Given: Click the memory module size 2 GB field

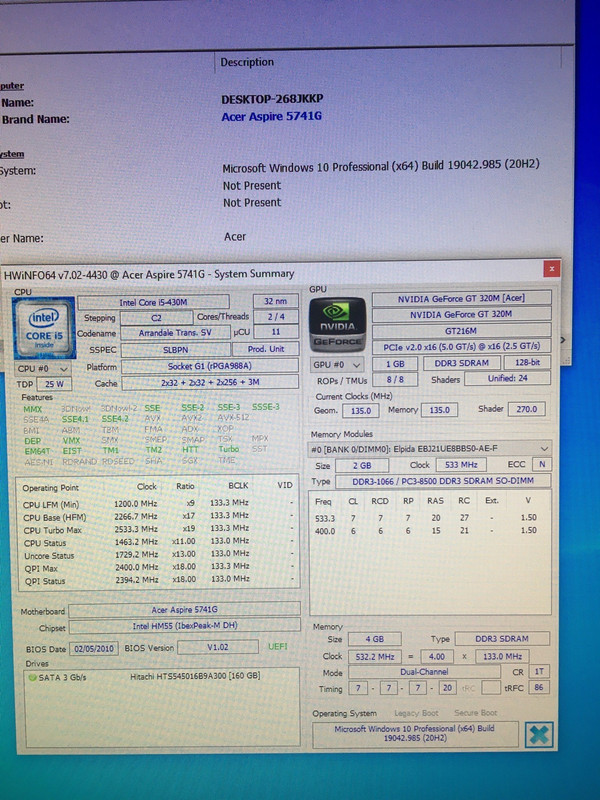Looking at the screenshot, I should point(362,465).
